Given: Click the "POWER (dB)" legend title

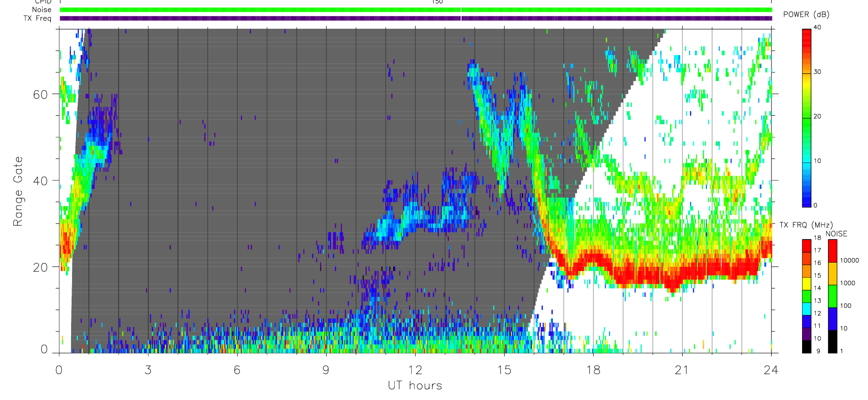Looking at the screenshot, I should [806, 15].
